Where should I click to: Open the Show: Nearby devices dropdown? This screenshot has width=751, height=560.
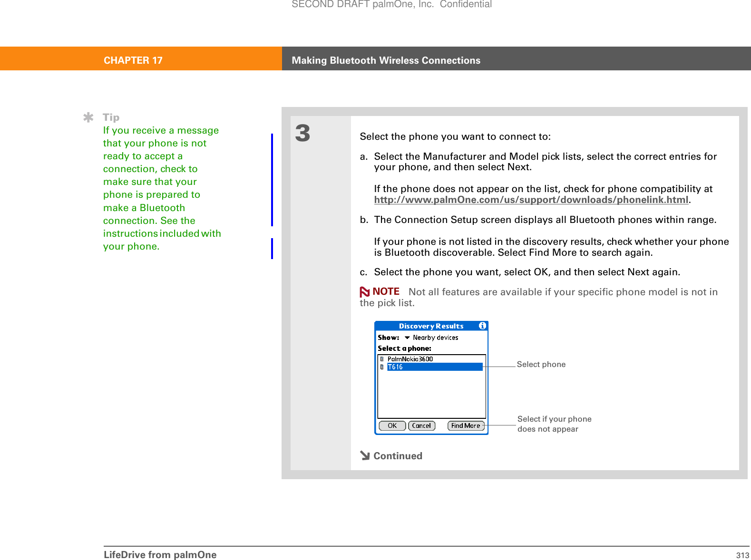pos(431,338)
